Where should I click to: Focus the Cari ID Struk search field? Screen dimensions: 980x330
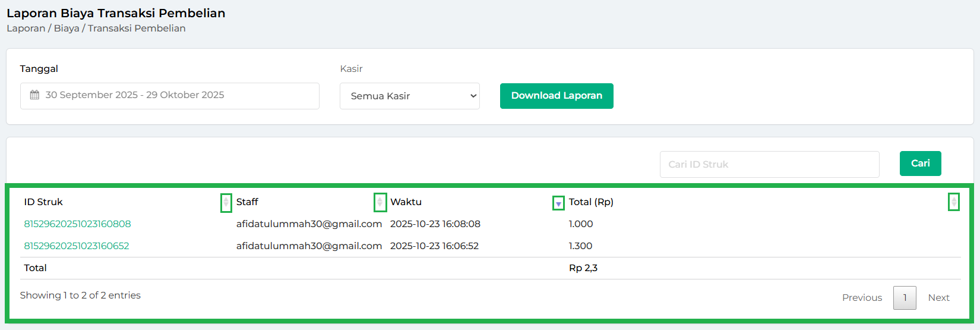[769, 164]
